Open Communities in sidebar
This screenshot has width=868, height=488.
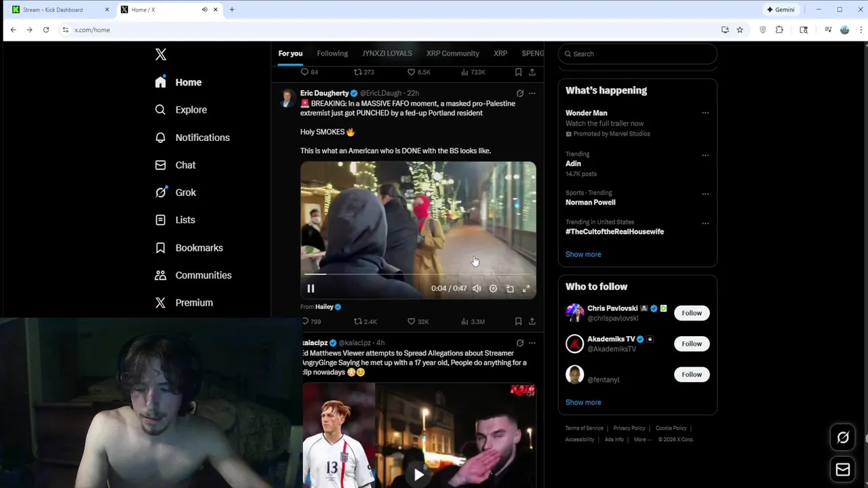pyautogui.click(x=193, y=275)
